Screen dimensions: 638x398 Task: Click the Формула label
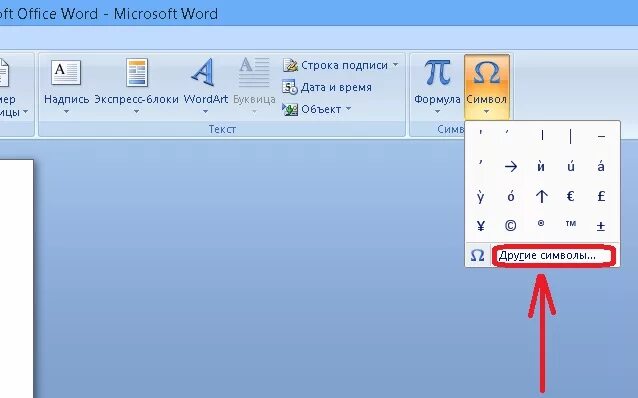coord(437,99)
